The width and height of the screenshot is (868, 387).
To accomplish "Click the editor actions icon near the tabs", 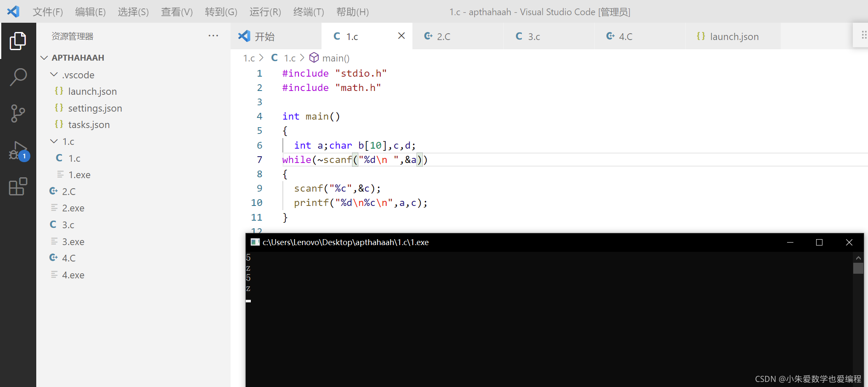I will click(864, 35).
